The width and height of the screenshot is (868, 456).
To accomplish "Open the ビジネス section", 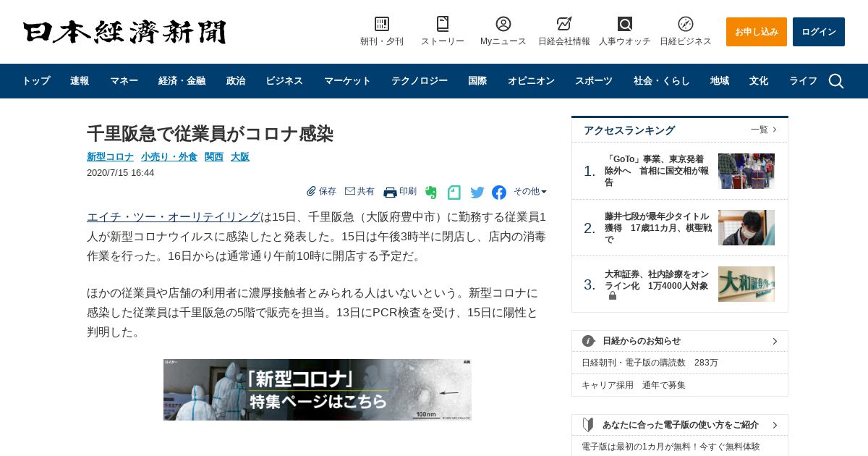I will pos(284,81).
